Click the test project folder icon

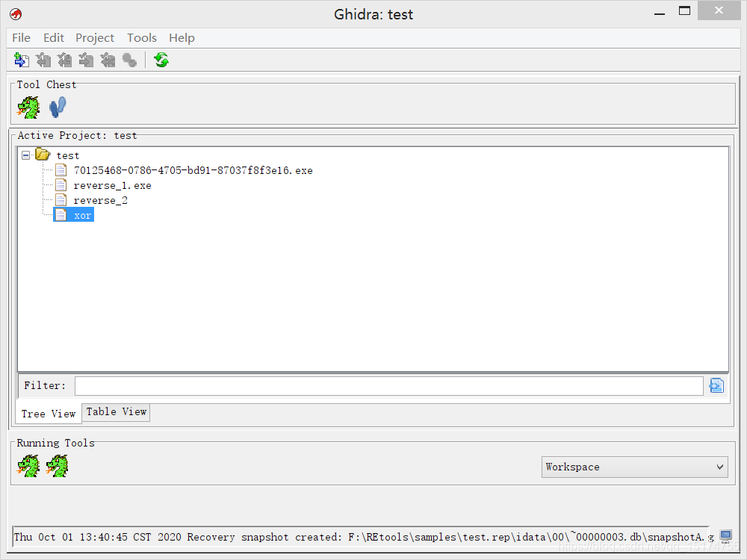click(43, 155)
